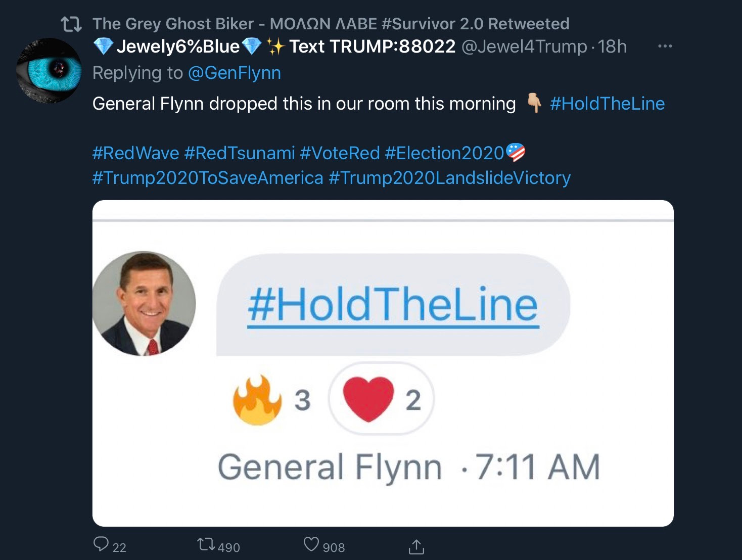
Task: Open the share options icon
Action: tap(416, 546)
